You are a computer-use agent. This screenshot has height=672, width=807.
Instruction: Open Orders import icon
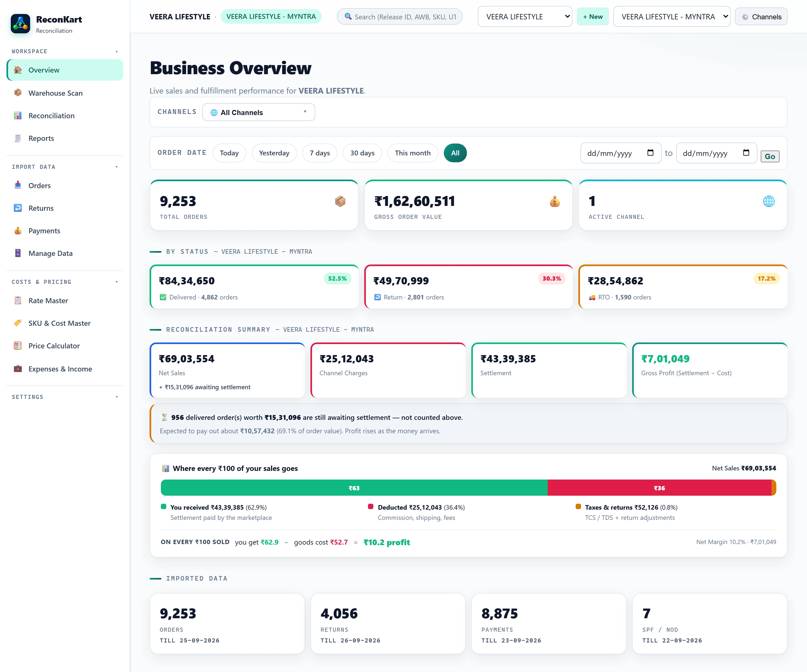(x=18, y=185)
